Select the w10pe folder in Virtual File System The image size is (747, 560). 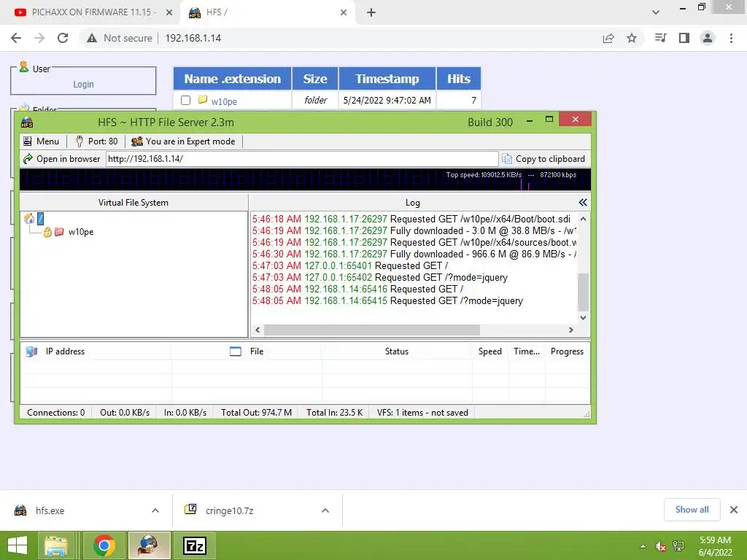pyautogui.click(x=80, y=232)
